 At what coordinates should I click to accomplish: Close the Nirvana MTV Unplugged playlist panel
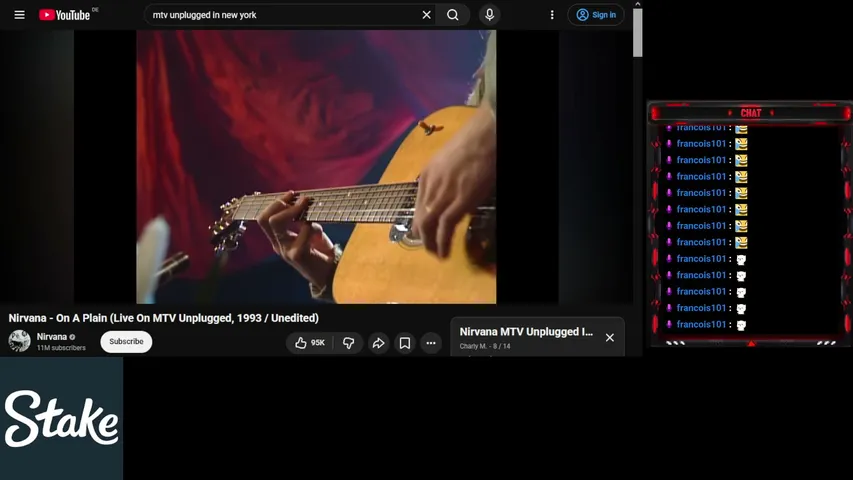point(610,337)
